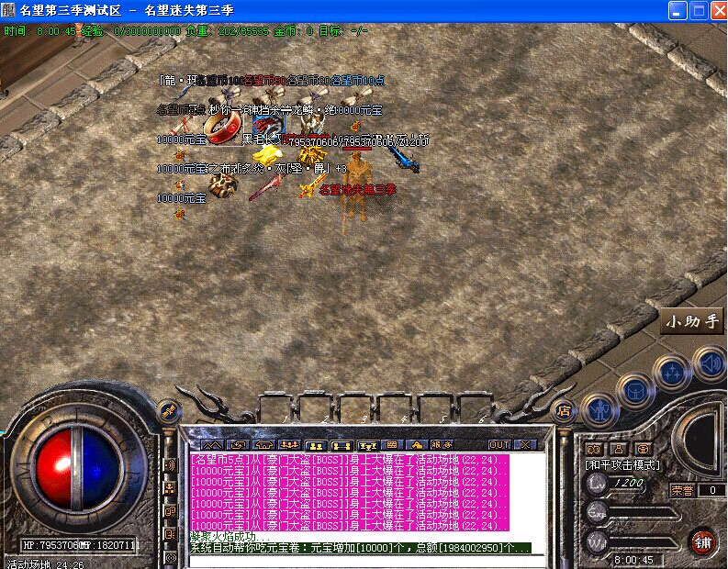
Task: Click the guild helmet icon in toolbar
Action: [x=264, y=445]
